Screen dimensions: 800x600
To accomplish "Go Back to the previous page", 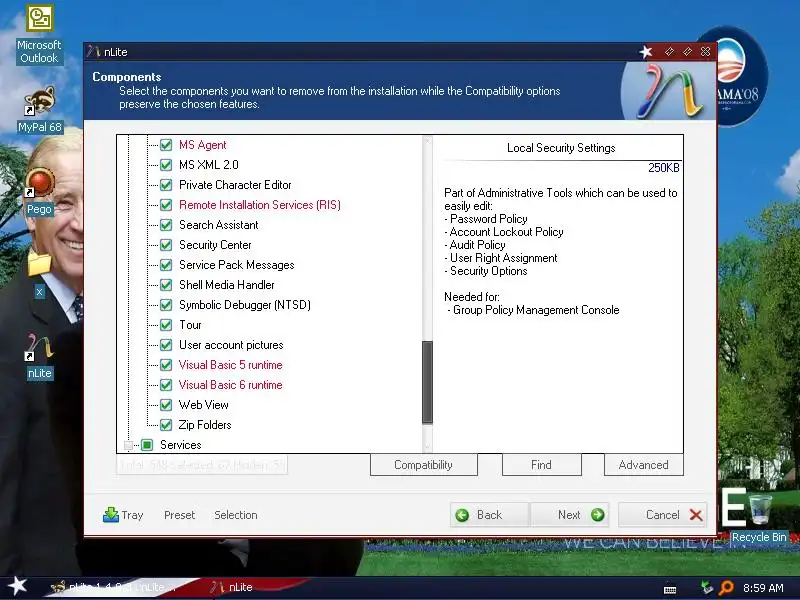I will pos(490,515).
